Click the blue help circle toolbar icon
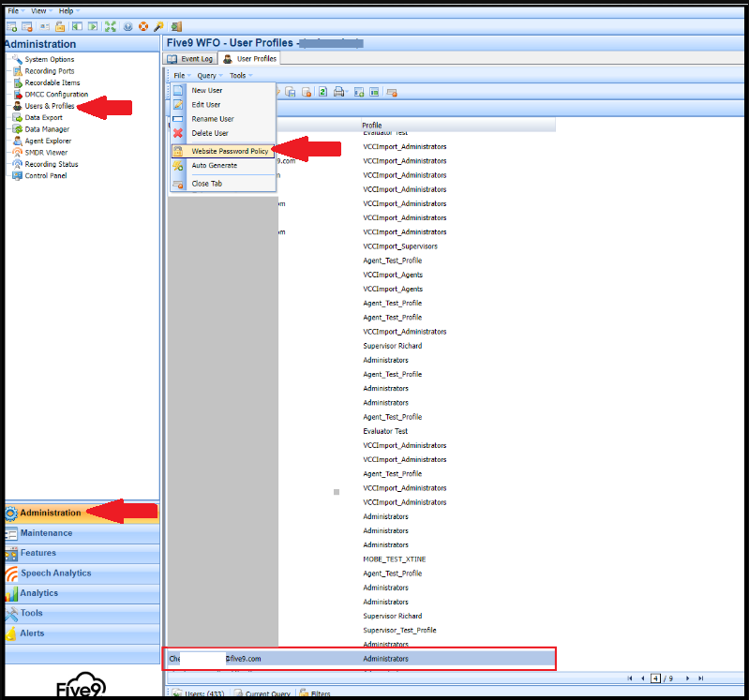The image size is (749, 700). (x=128, y=27)
